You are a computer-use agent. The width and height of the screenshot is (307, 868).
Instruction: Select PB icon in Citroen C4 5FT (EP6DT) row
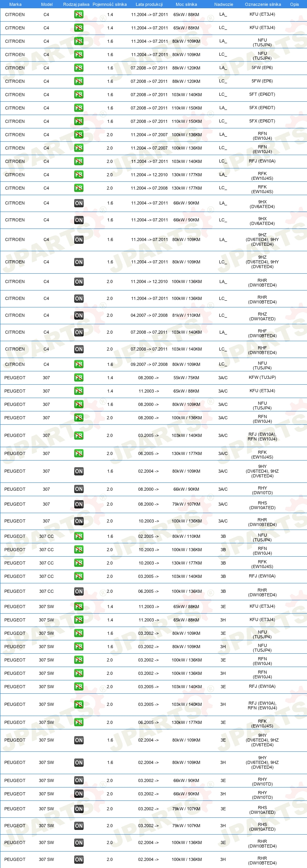coord(79,95)
